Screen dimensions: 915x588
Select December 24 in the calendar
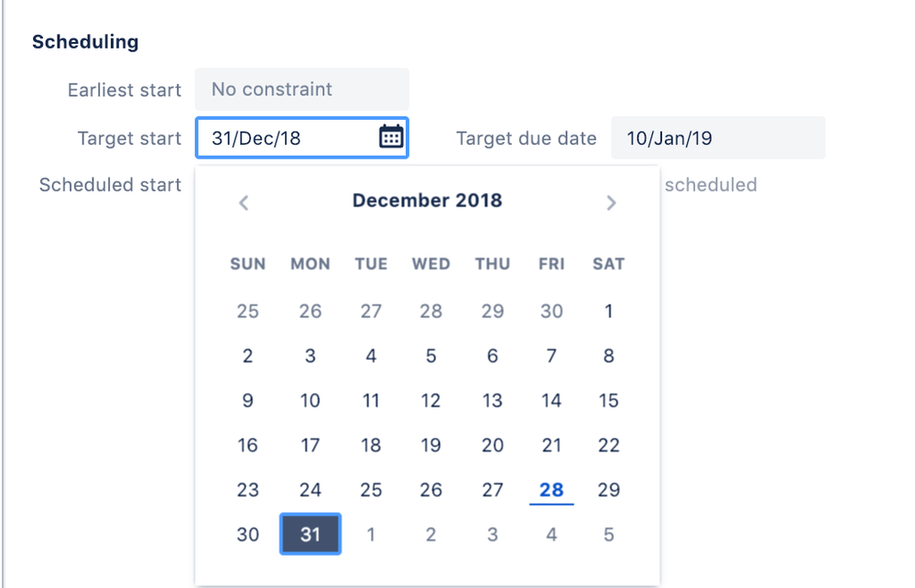[x=310, y=490]
